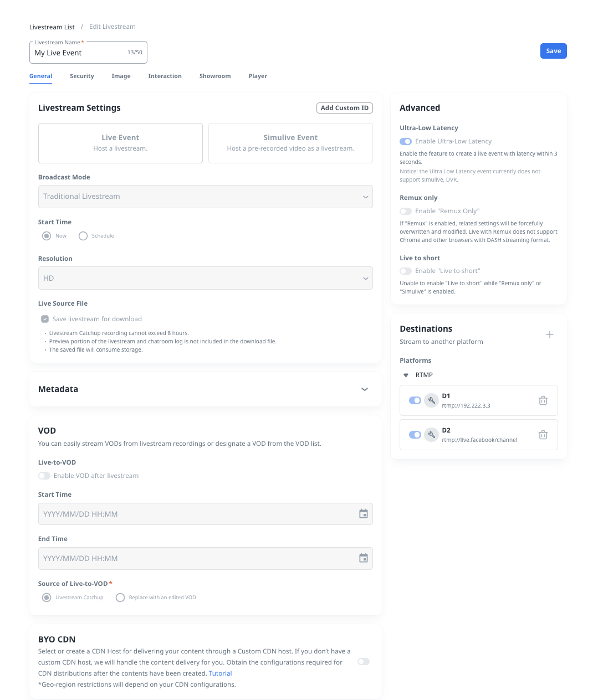The image size is (593, 700).
Task: Open calendar picker for VOD Start Time
Action: (364, 514)
